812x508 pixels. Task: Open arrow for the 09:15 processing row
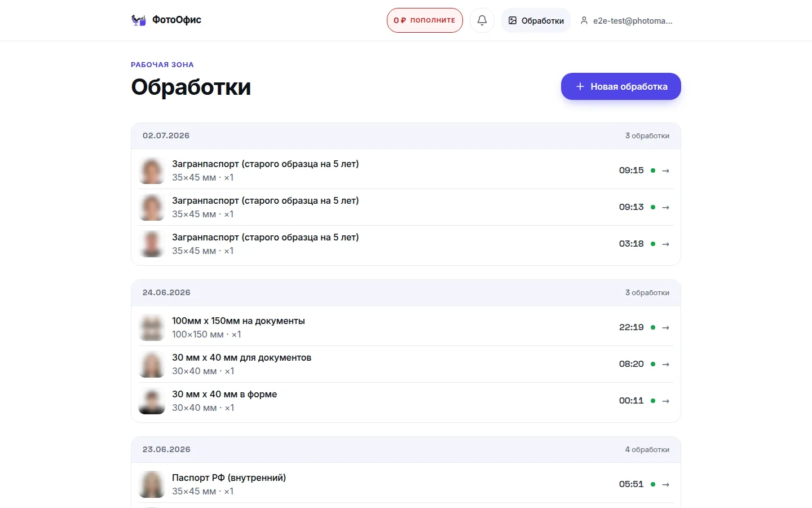coord(665,170)
